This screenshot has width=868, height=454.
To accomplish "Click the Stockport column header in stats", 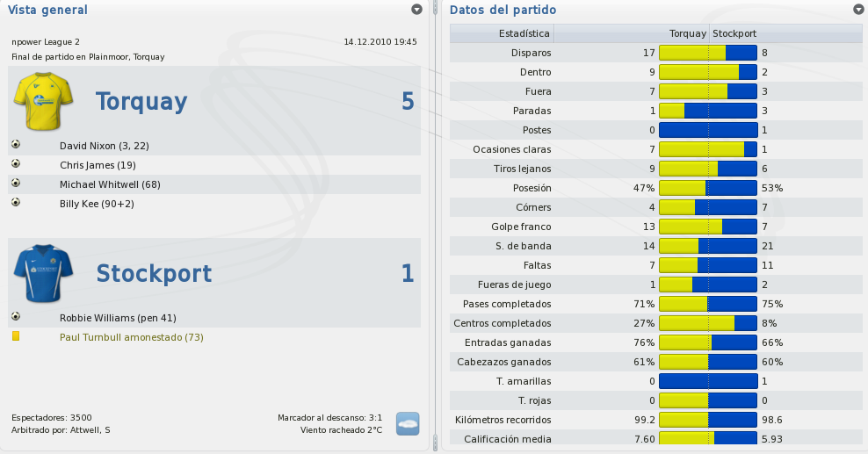I will click(x=734, y=33).
